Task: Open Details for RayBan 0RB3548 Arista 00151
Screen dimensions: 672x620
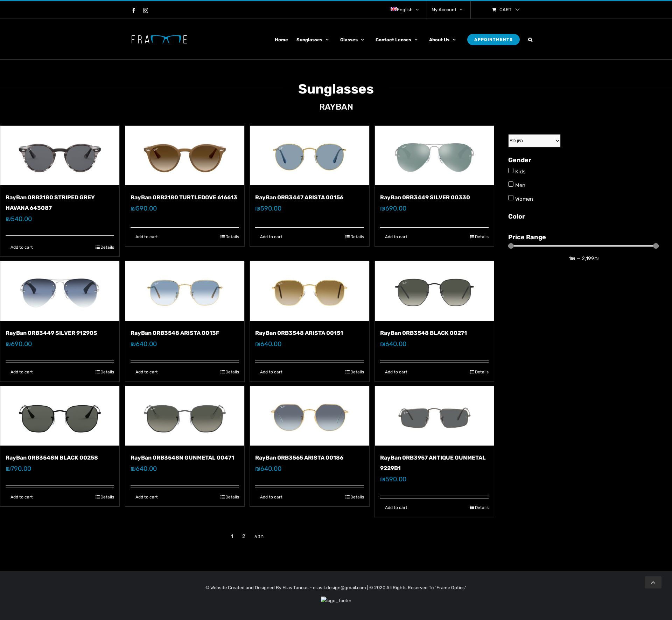Action: [x=355, y=372]
